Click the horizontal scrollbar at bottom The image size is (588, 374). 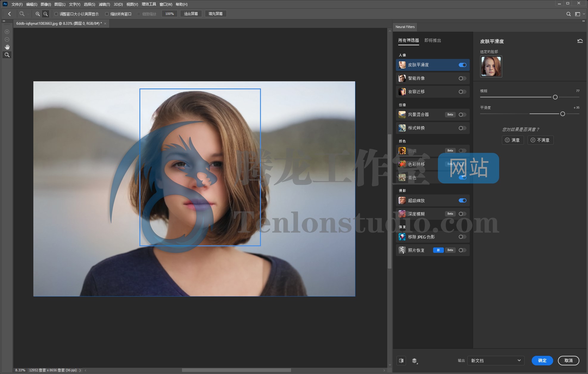[x=237, y=370]
